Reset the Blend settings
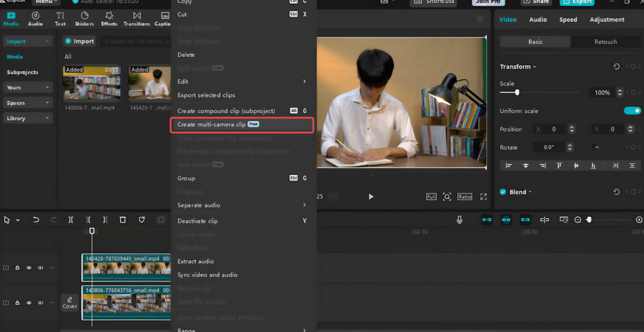 coord(617,192)
